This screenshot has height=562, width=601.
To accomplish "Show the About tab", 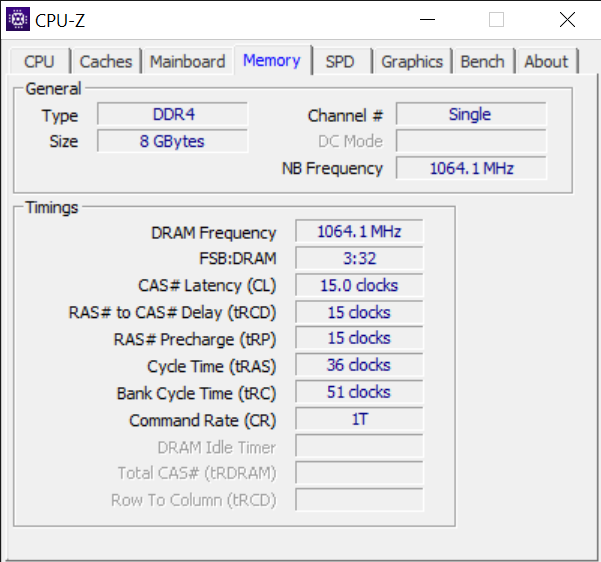I will [546, 61].
